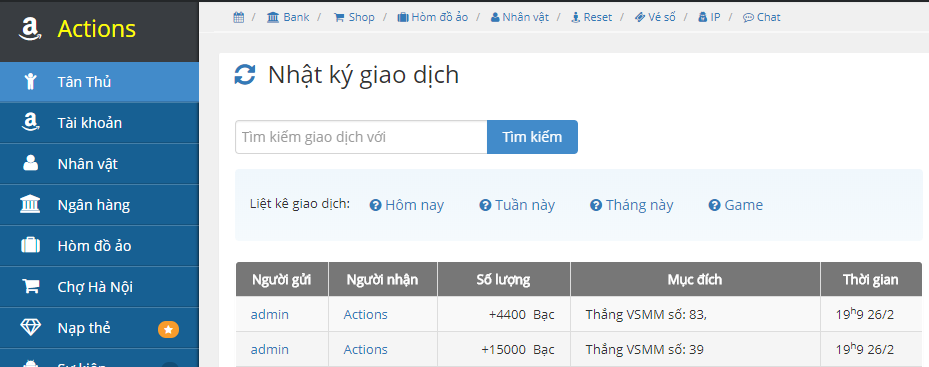Click the Thời gian column header
The width and height of the screenshot is (929, 367).
click(870, 279)
